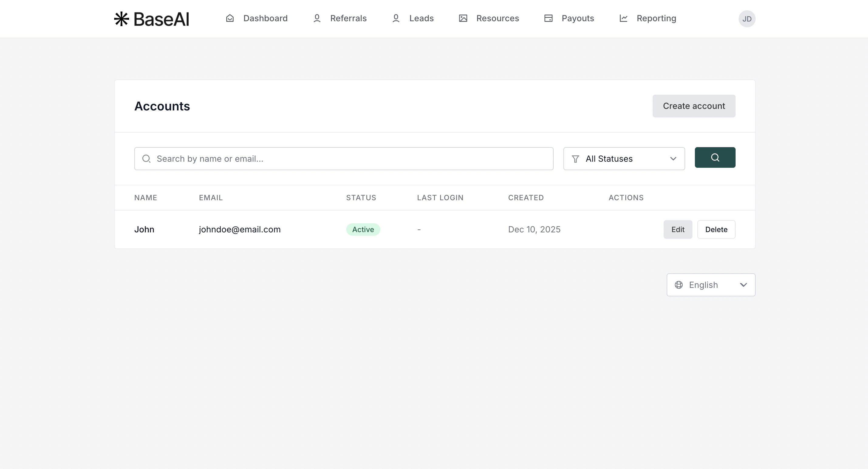This screenshot has height=469, width=868.
Task: Click the Active status badge
Action: [363, 230]
